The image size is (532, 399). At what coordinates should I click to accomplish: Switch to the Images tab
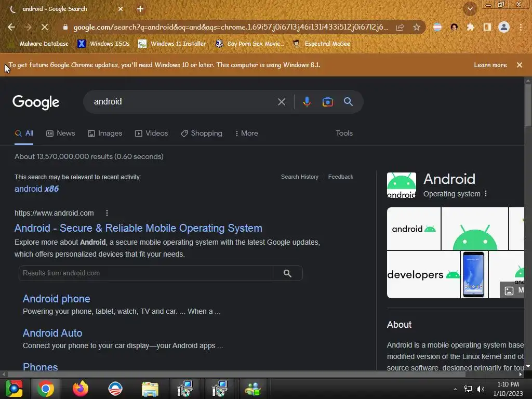click(105, 134)
